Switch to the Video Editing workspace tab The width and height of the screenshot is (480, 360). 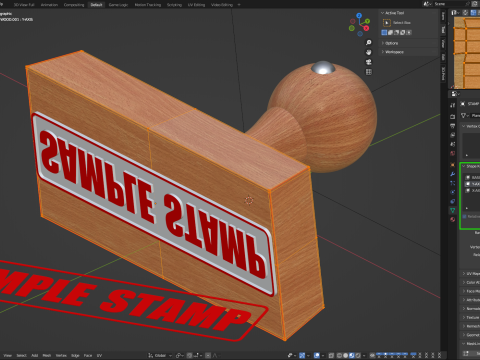[x=222, y=5]
